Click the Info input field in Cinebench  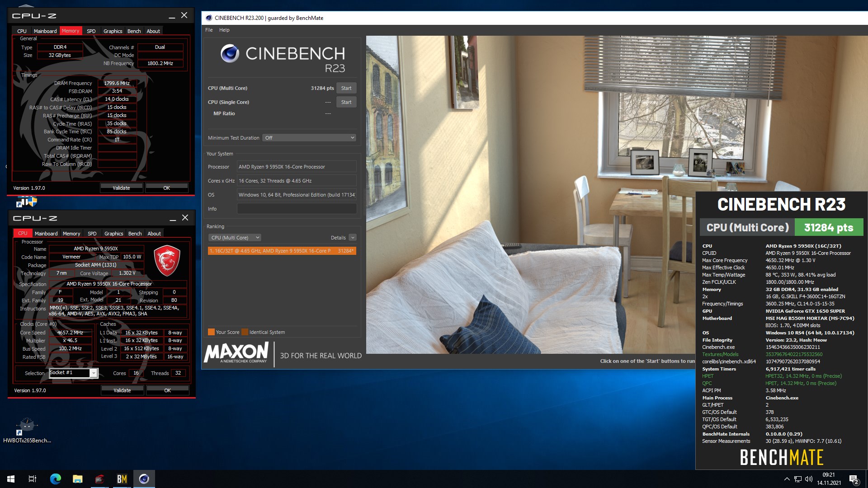coord(297,209)
